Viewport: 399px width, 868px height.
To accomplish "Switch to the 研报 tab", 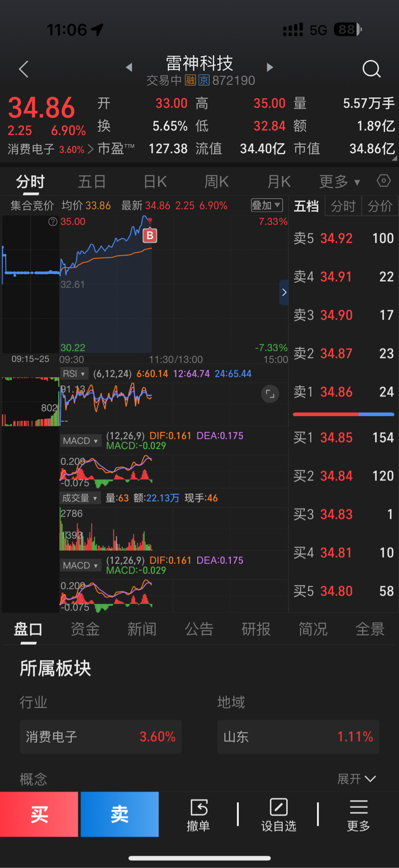I will [256, 629].
